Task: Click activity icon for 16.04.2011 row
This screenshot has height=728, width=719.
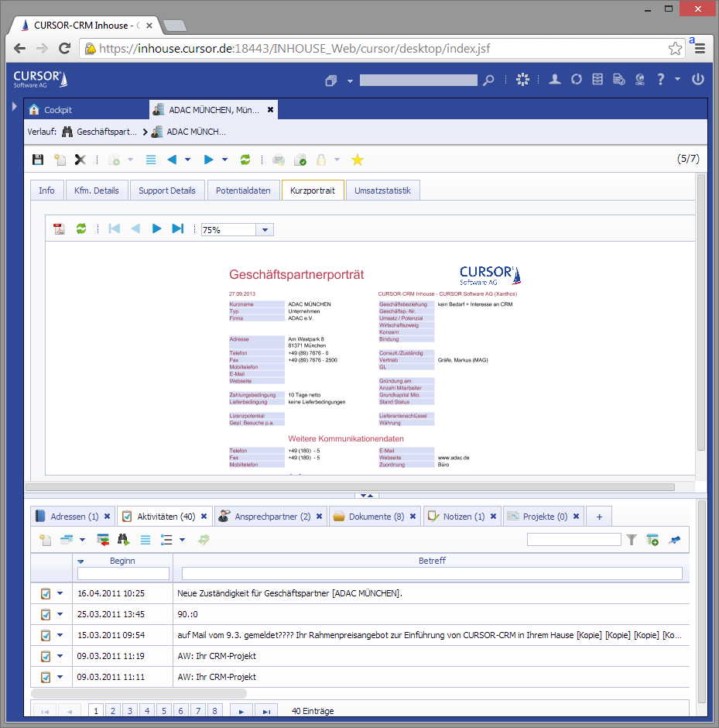Action: click(x=46, y=593)
